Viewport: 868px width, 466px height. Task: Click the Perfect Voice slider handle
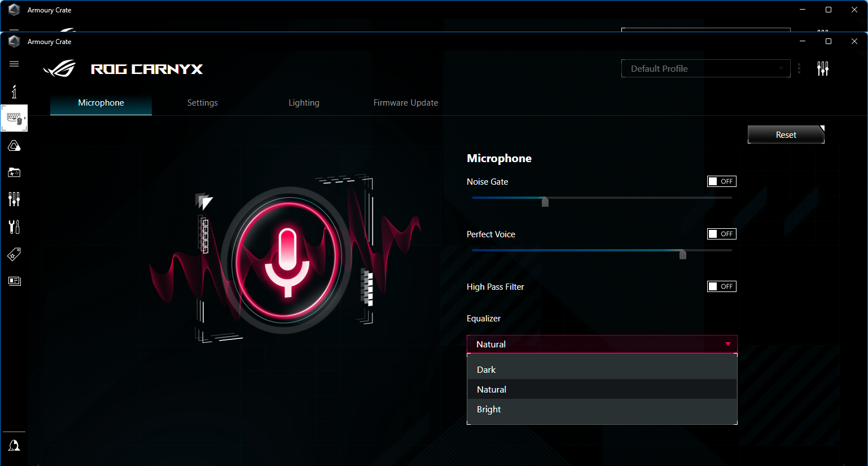coord(683,254)
